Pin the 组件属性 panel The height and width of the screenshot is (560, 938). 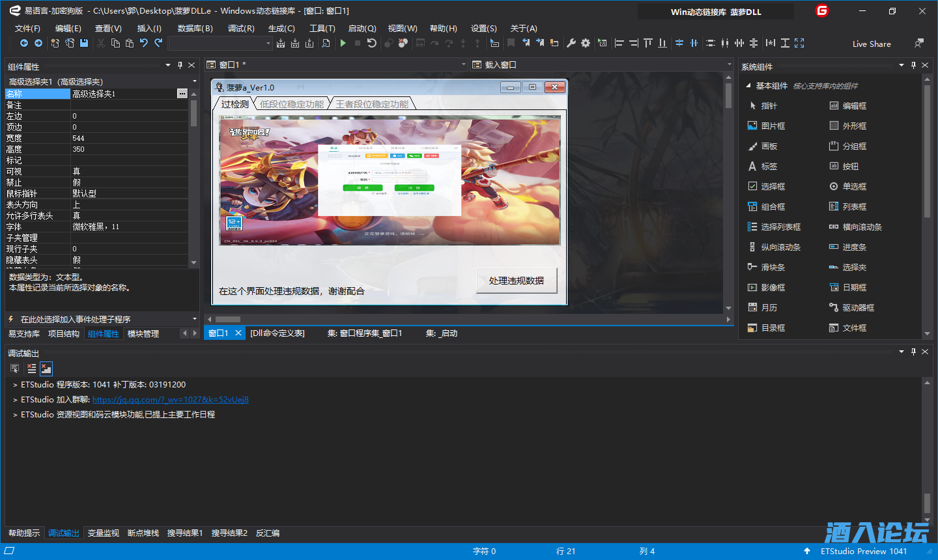pos(180,65)
